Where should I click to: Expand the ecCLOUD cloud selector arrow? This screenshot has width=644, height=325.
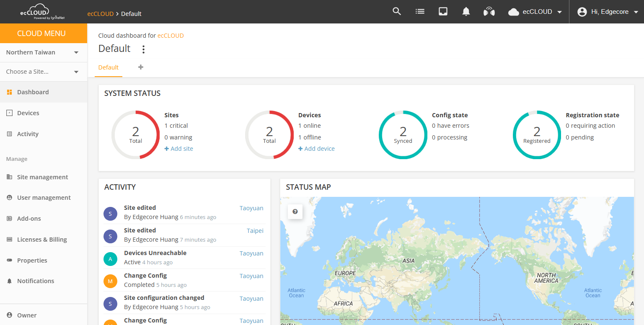pyautogui.click(x=559, y=12)
